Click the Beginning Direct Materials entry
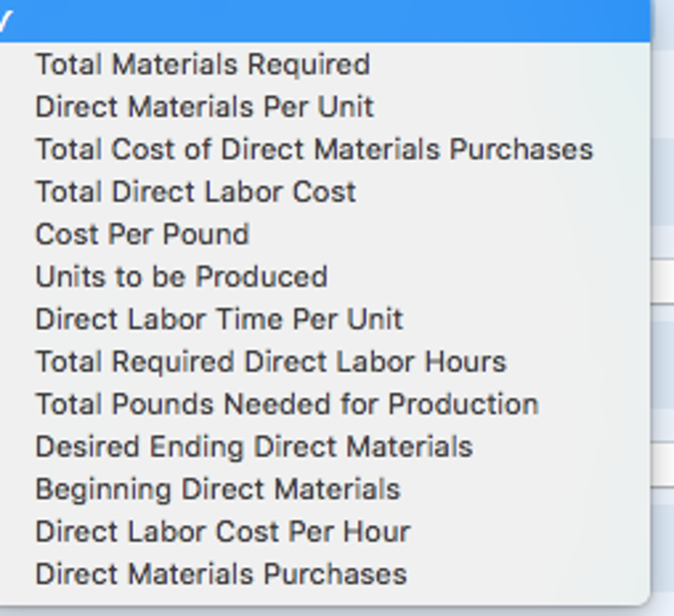Image resolution: width=674 pixels, height=616 pixels. [x=218, y=489]
